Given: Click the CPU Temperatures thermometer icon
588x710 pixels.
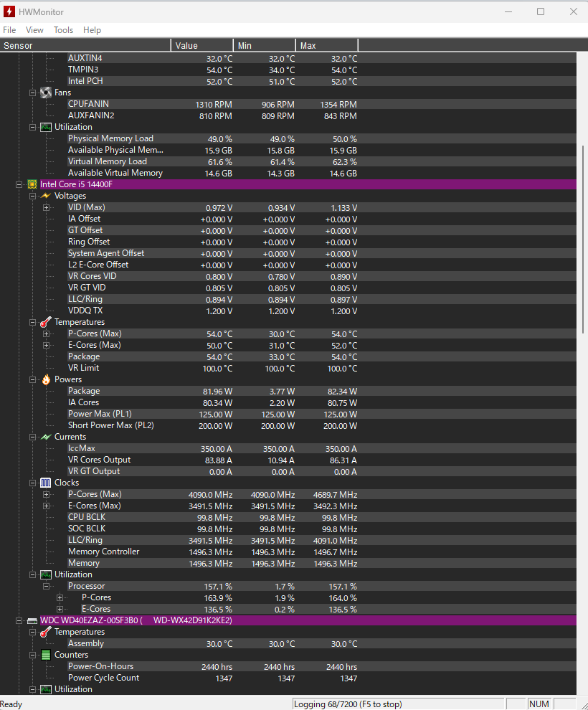Looking at the screenshot, I should (x=46, y=322).
